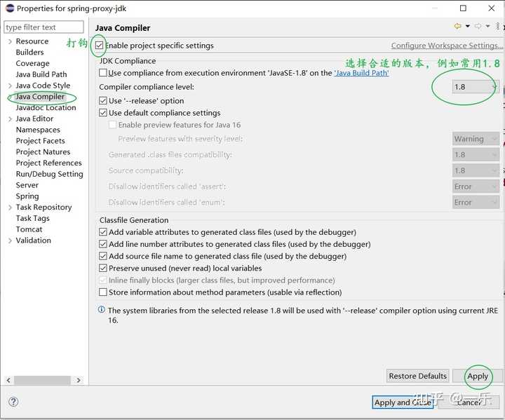
Task: Open Run/Debug Settings page
Action: point(49,174)
